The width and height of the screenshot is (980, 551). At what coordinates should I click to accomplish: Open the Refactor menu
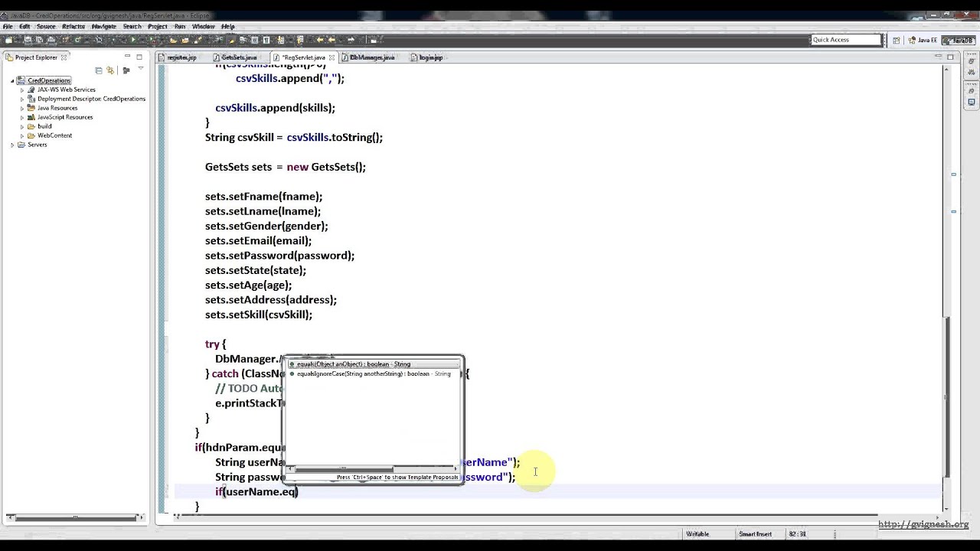click(x=73, y=26)
